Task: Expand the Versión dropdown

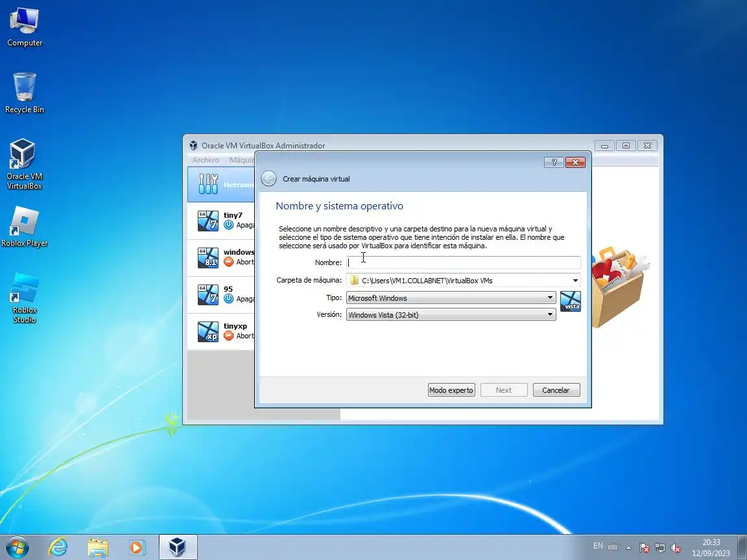Action: [550, 314]
